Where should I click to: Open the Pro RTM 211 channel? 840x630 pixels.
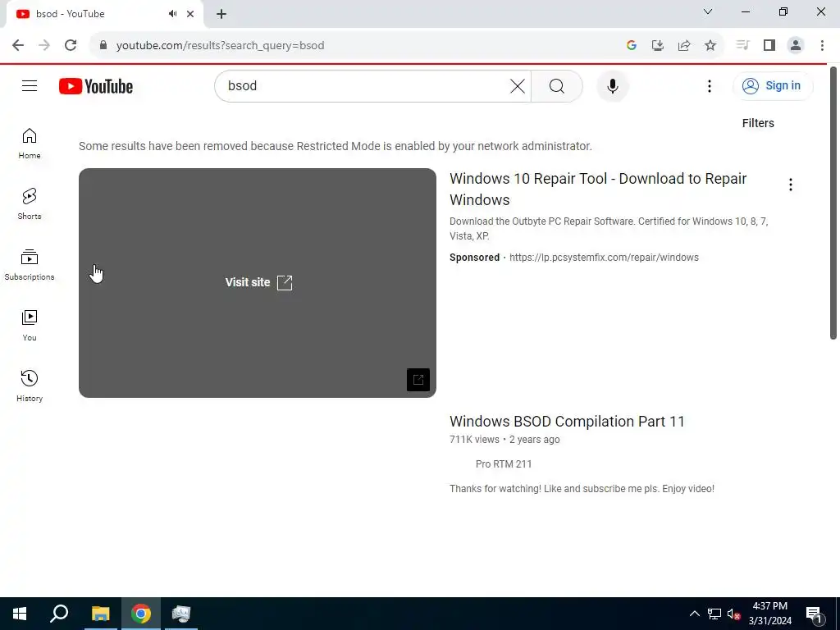tap(504, 464)
